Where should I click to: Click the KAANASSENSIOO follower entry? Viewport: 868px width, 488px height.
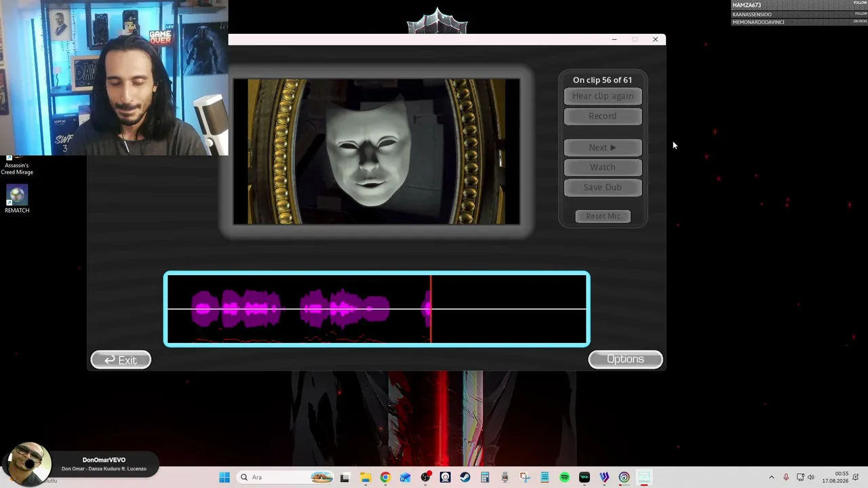800,14
